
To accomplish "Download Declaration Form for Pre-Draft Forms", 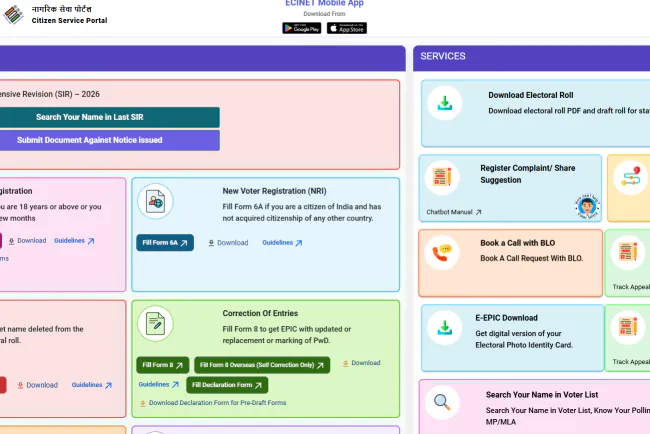I will pyautogui.click(x=213, y=403).
